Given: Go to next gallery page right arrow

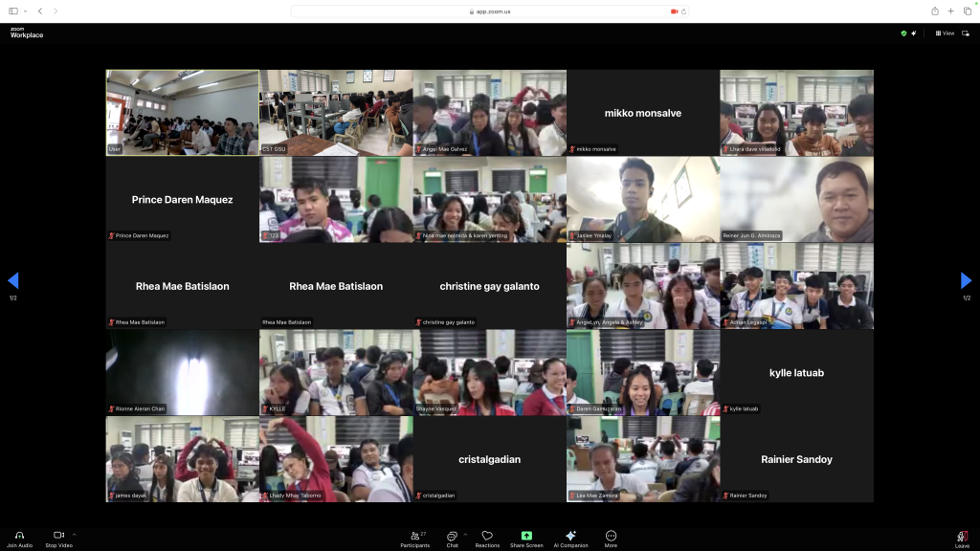Looking at the screenshot, I should click(966, 280).
